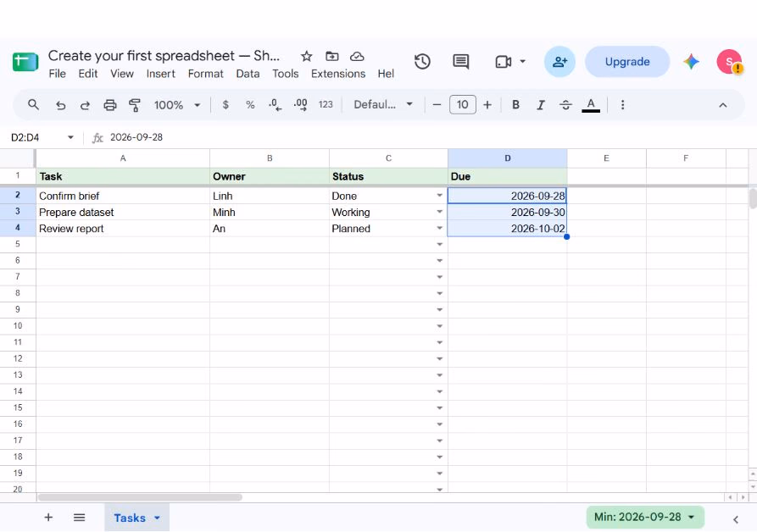
Task: Open Status dropdown for Prepare dataset
Action: click(x=439, y=212)
